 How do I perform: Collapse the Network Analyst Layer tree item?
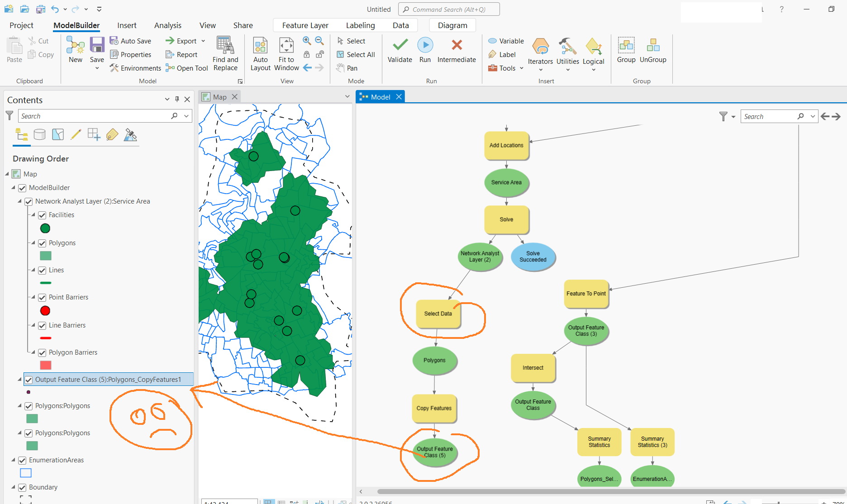19,201
